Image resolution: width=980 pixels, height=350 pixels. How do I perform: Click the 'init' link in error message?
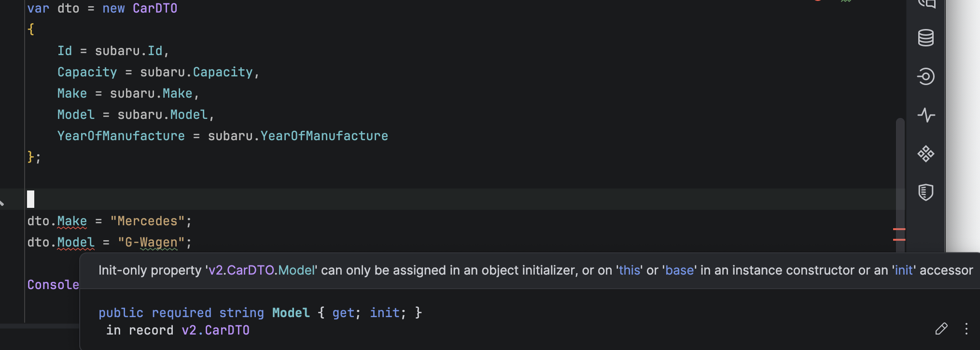click(x=903, y=270)
